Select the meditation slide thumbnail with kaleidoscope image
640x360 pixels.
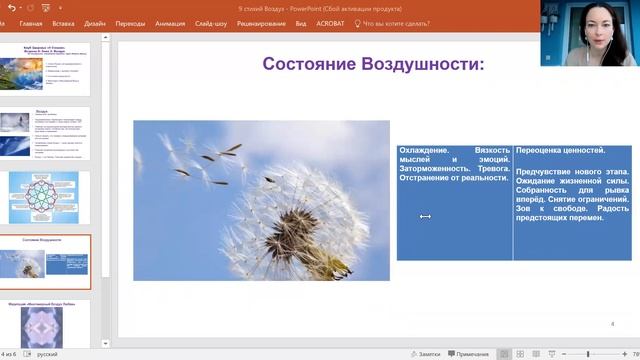(44, 324)
